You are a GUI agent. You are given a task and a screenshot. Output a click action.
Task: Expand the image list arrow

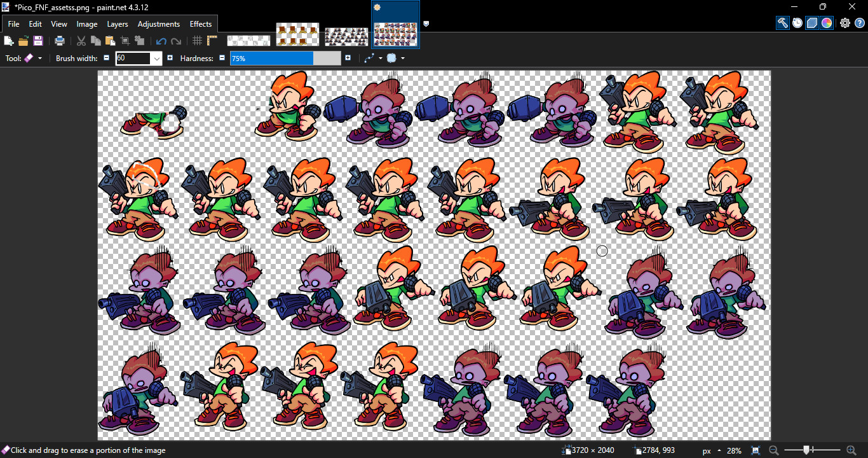click(x=426, y=24)
